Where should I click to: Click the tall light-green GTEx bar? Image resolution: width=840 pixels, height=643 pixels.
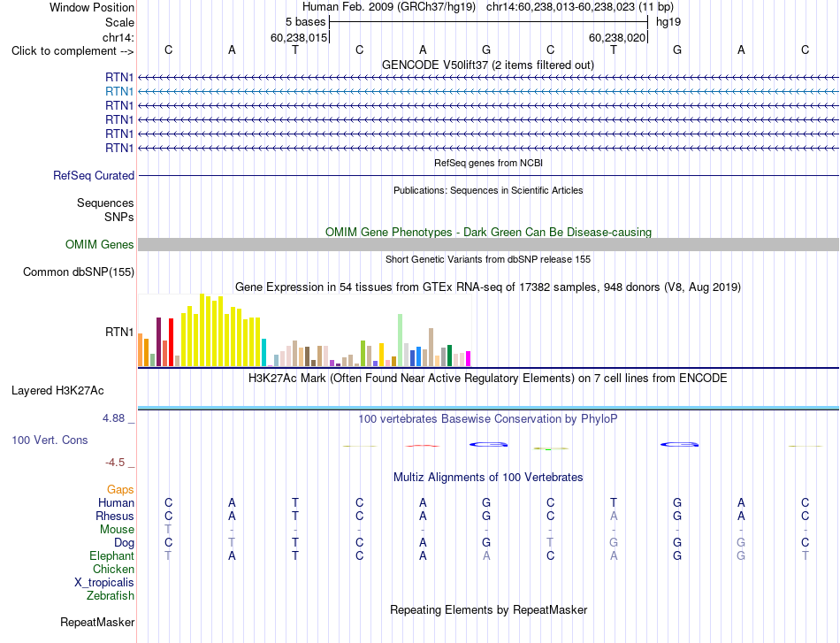click(401, 341)
